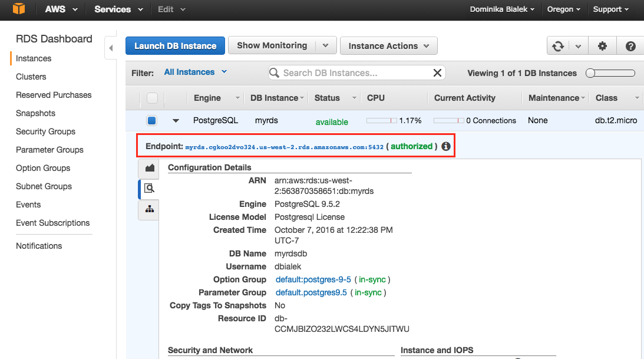Adjust the instance view size slider
Screen dimensions: 644x359
coord(610,73)
